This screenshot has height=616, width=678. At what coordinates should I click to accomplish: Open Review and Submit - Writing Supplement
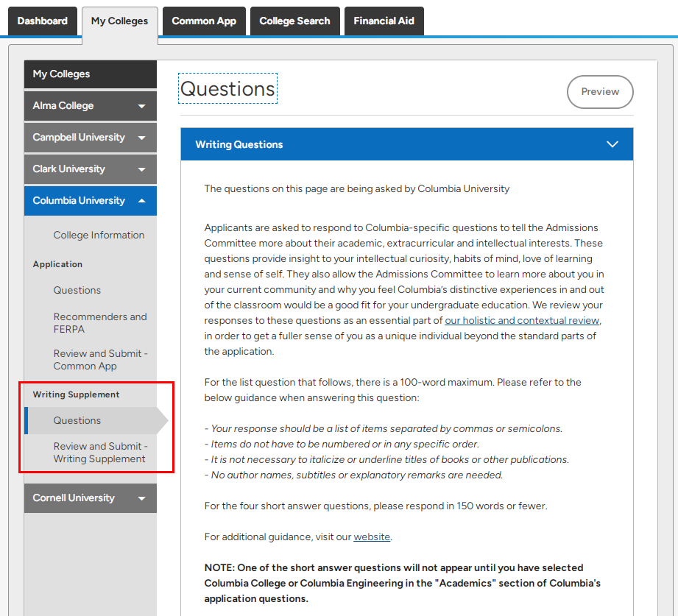100,452
